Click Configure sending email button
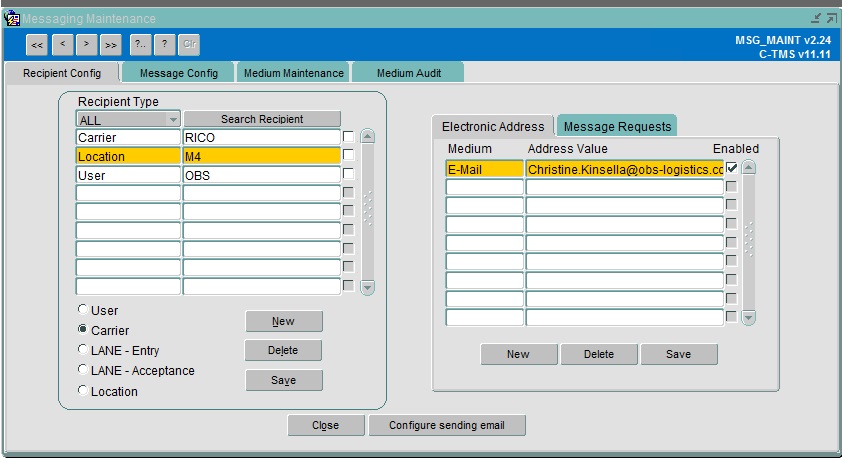The height and width of the screenshot is (461, 842). (447, 425)
